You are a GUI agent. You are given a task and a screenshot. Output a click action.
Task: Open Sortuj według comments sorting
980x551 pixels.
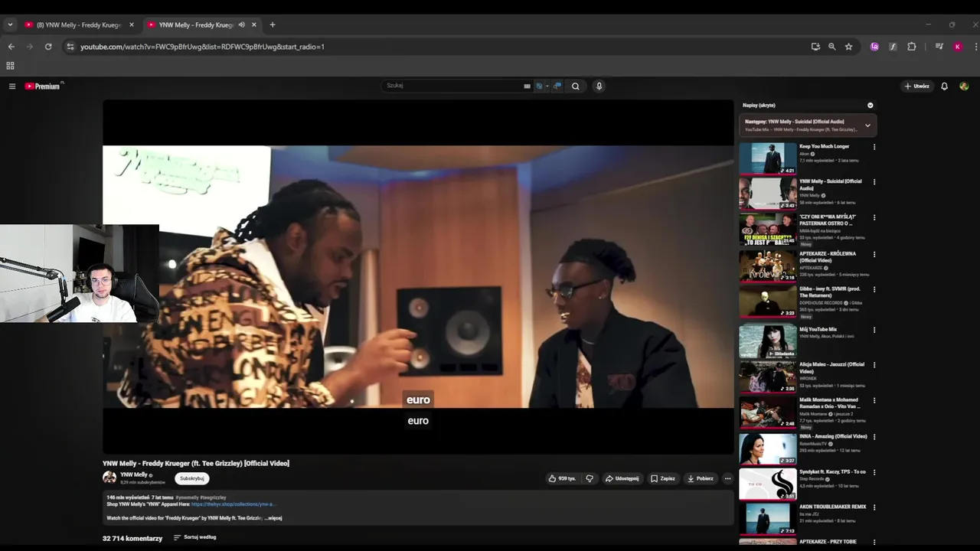point(195,537)
